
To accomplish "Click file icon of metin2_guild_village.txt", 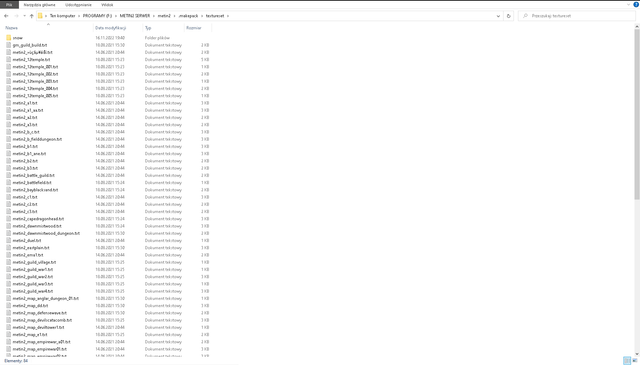I will (x=9, y=262).
